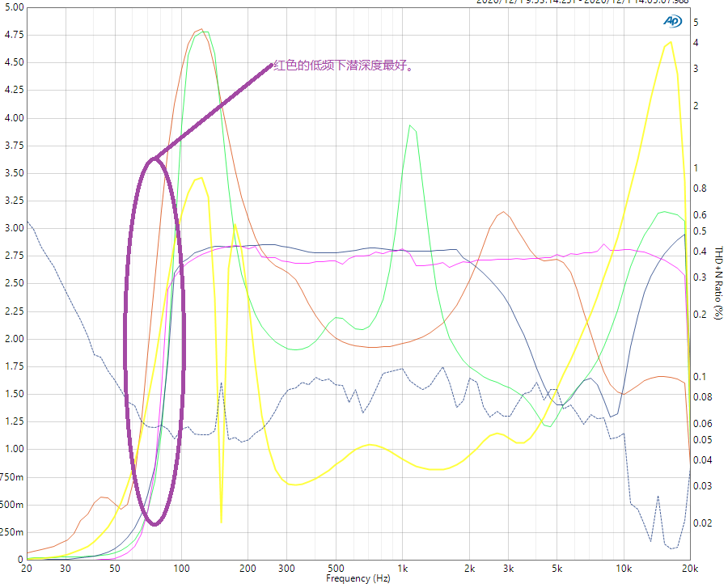Click the "3.75" left axis tick label

pos(14,146)
